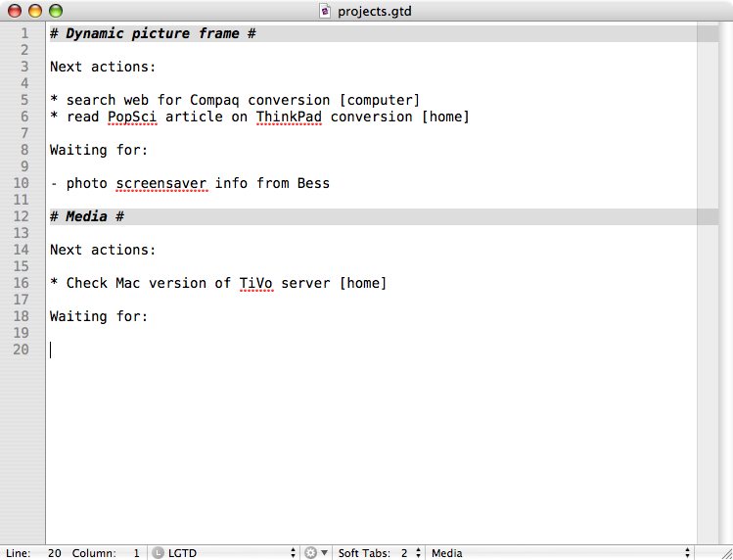Click 'Next actions:' text on line 14
The height and width of the screenshot is (560, 733).
coord(103,250)
